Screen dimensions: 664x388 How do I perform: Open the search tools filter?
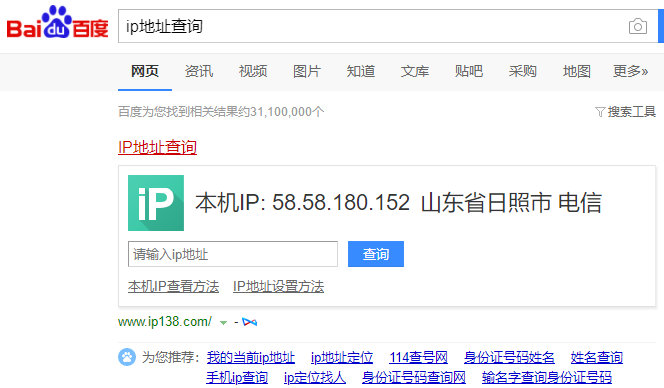coord(625,112)
